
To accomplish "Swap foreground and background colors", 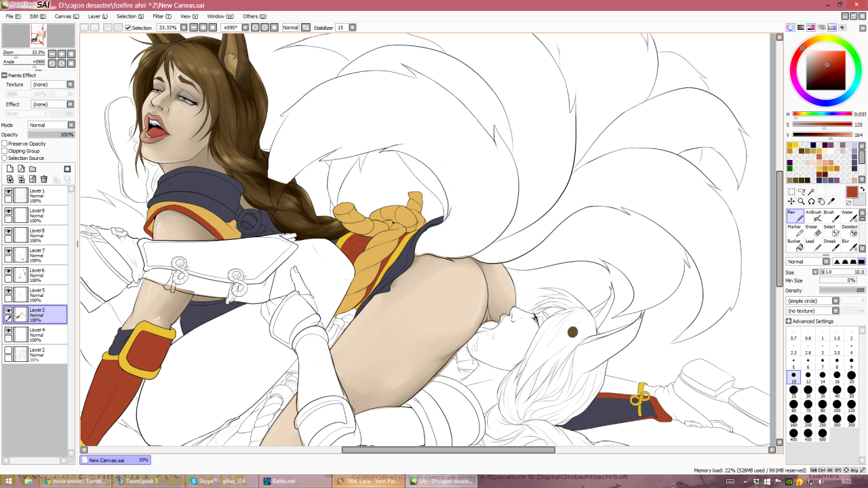I will point(862,190).
